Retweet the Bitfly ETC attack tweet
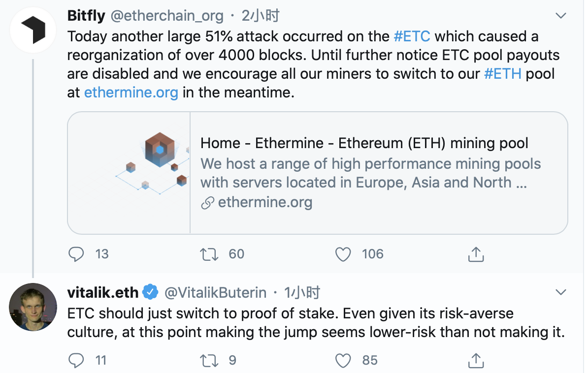This screenshot has height=373, width=588. tap(209, 254)
